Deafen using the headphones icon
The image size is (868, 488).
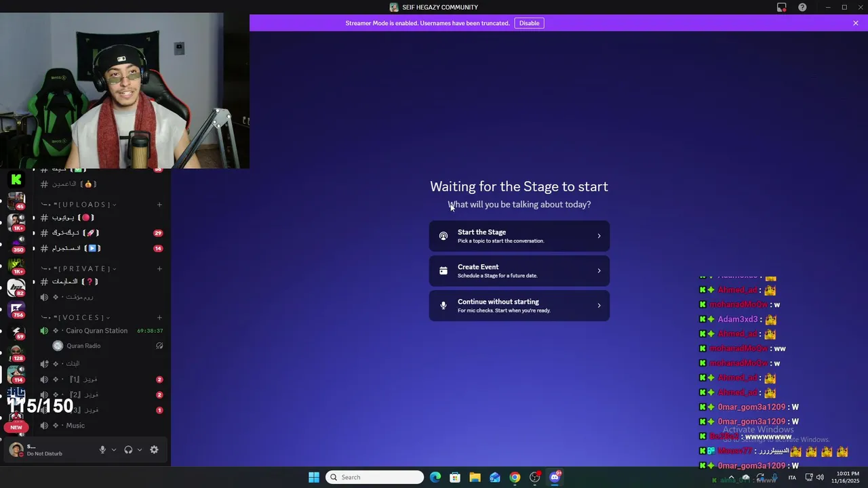(128, 449)
